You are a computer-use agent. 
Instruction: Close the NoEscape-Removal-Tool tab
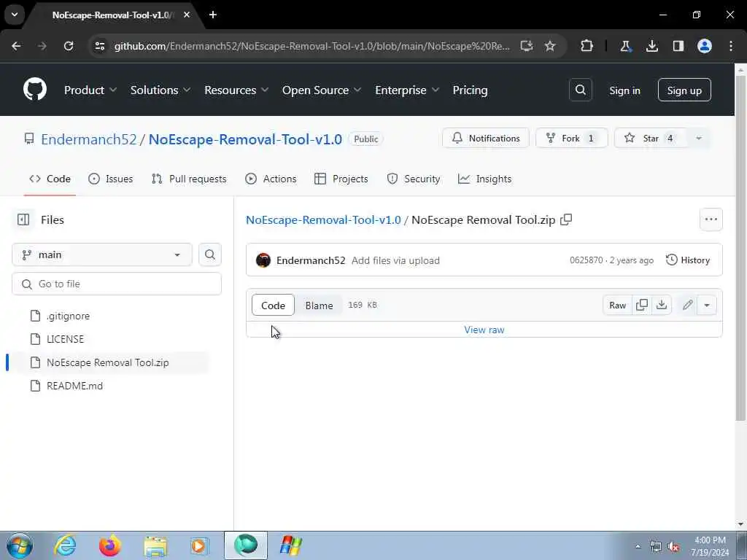point(187,15)
